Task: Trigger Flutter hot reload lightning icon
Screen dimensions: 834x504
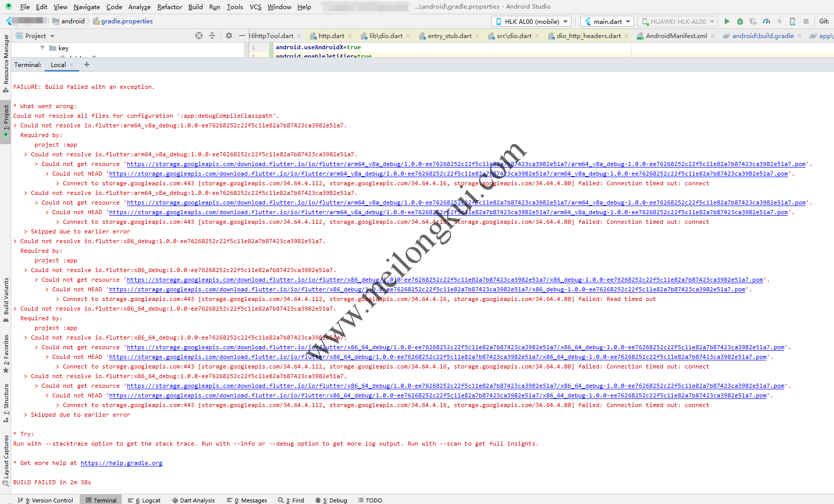Action: tap(779, 21)
